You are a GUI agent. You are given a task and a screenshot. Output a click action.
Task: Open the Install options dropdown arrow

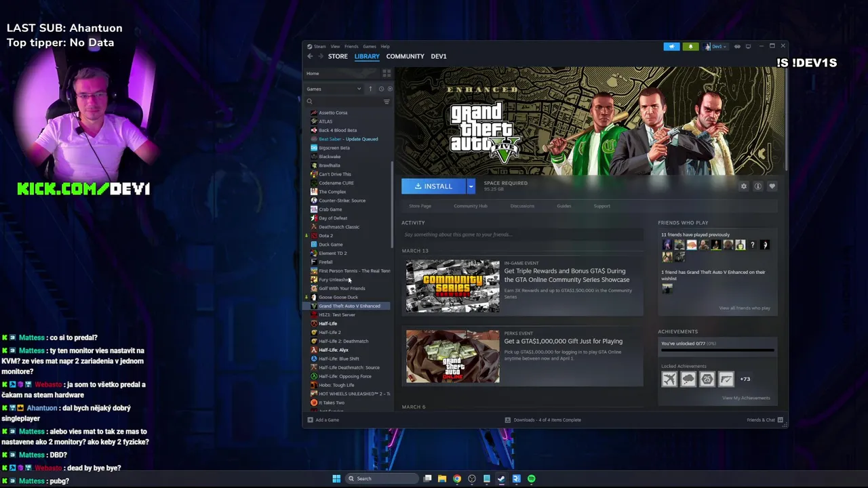(x=471, y=186)
